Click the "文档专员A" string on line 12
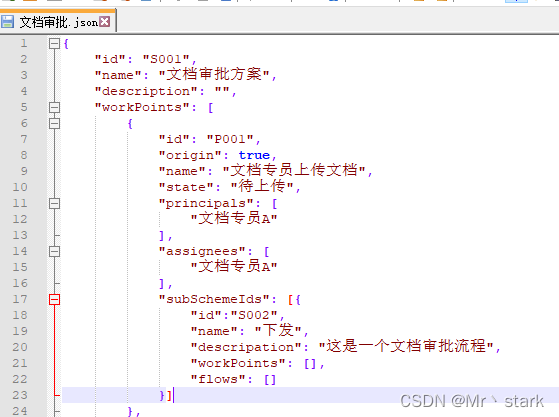Image resolution: width=559 pixels, height=417 pixels. click(x=234, y=218)
